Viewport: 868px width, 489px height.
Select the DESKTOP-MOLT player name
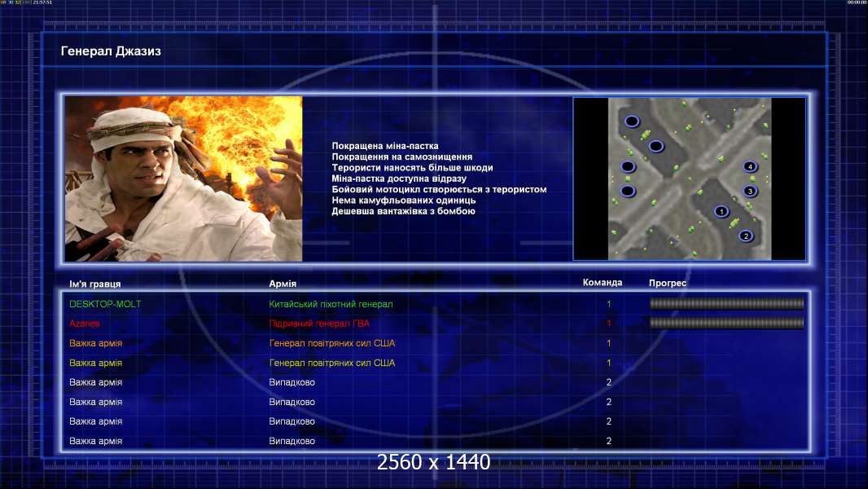(x=105, y=304)
